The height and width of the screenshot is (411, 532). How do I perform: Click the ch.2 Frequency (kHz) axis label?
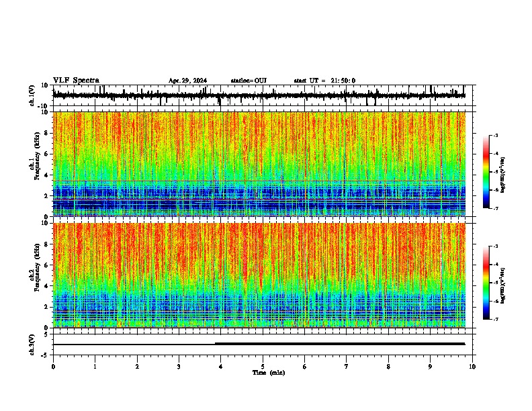click(35, 267)
